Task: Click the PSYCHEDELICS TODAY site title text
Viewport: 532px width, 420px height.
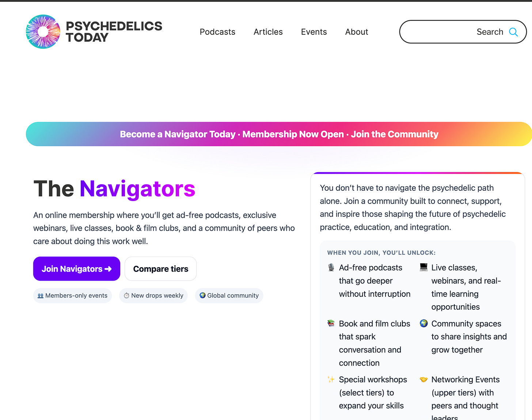Action: click(114, 32)
